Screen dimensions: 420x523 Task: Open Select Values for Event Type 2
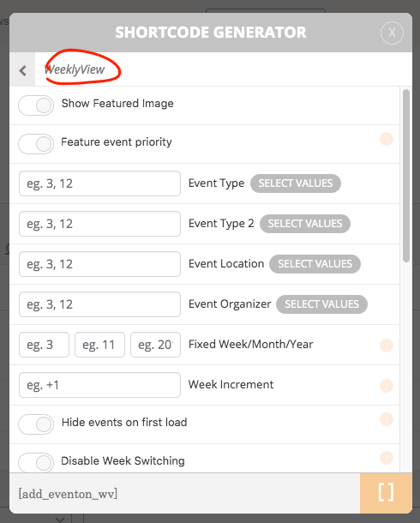[305, 224]
